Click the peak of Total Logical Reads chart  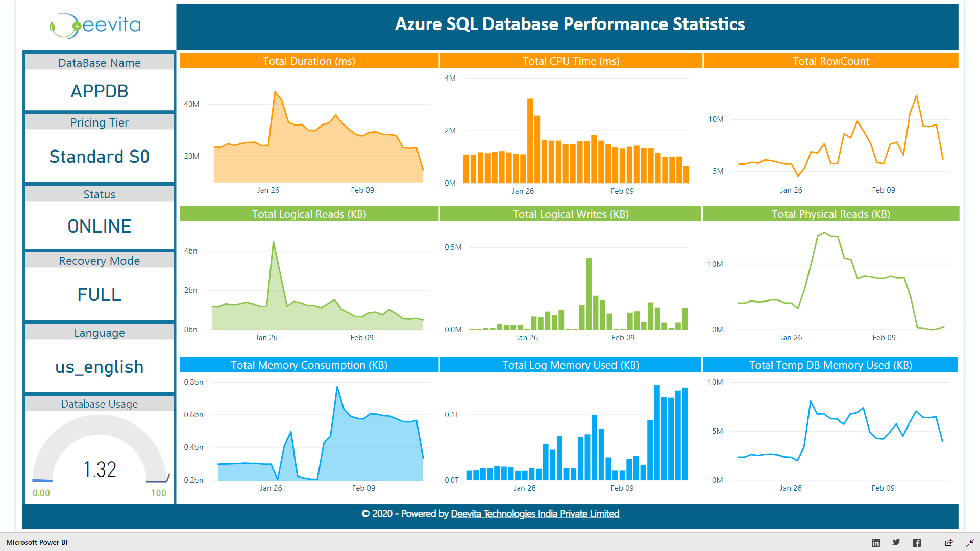pos(274,243)
